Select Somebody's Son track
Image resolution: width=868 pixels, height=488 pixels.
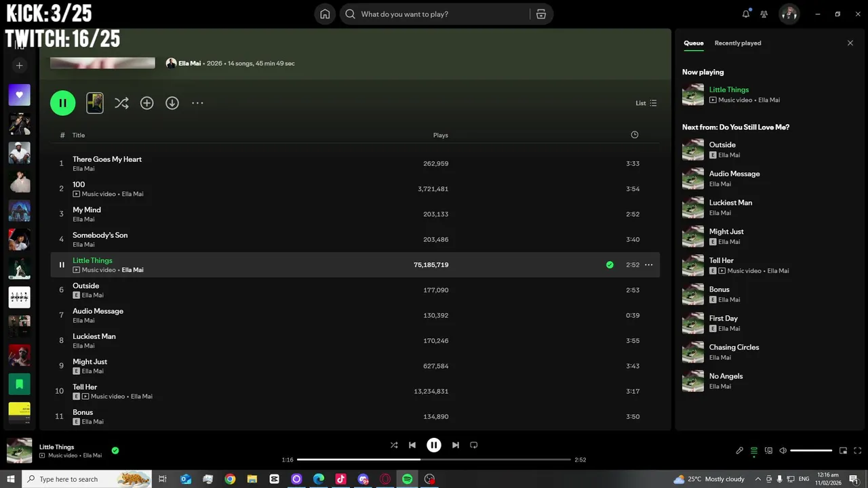pos(355,239)
